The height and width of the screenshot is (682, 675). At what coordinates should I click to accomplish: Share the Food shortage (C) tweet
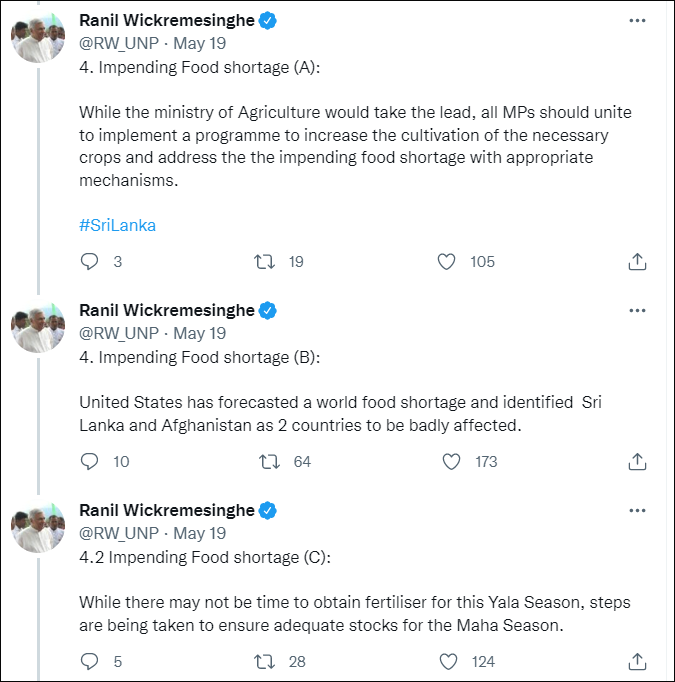pyautogui.click(x=636, y=662)
